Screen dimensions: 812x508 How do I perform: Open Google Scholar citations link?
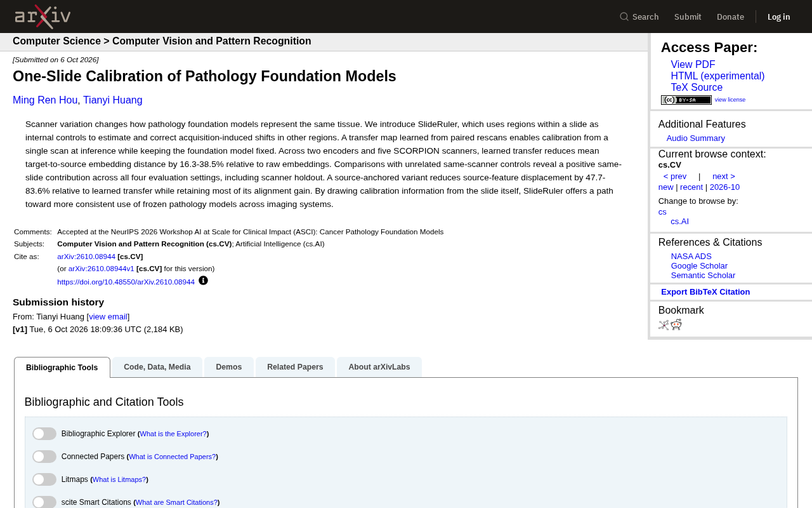(699, 266)
